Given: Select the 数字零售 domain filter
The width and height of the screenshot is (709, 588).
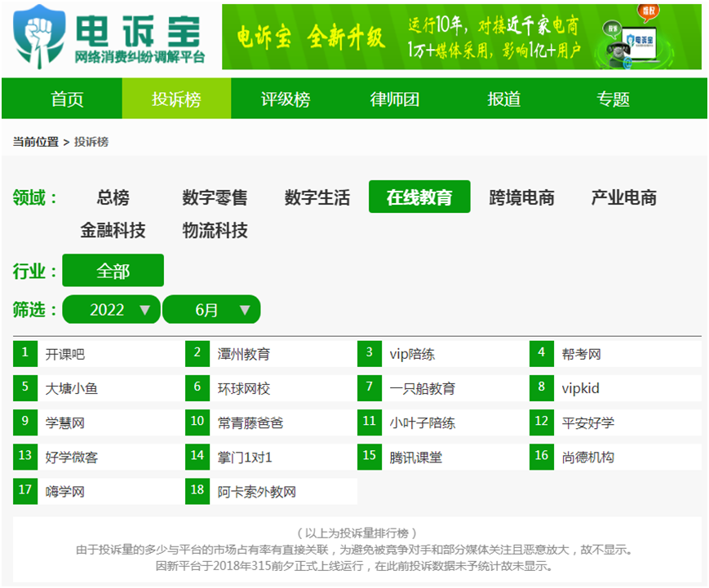Looking at the screenshot, I should (215, 197).
